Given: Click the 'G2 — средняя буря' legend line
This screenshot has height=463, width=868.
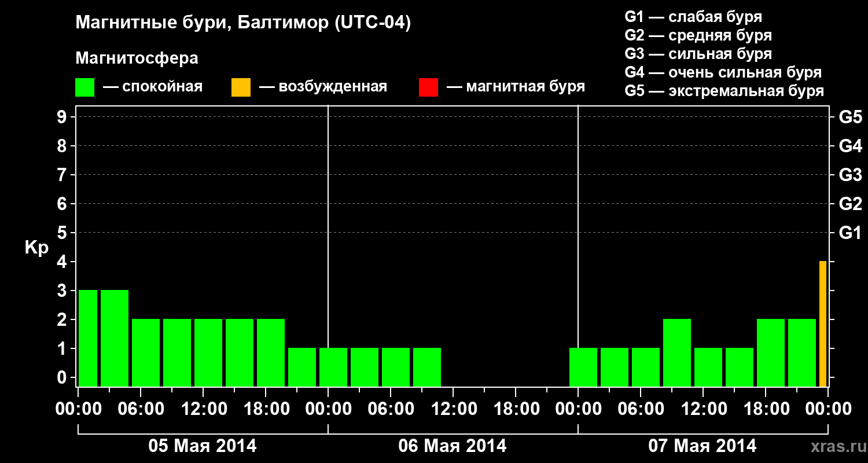Looking at the screenshot, I should click(698, 35).
